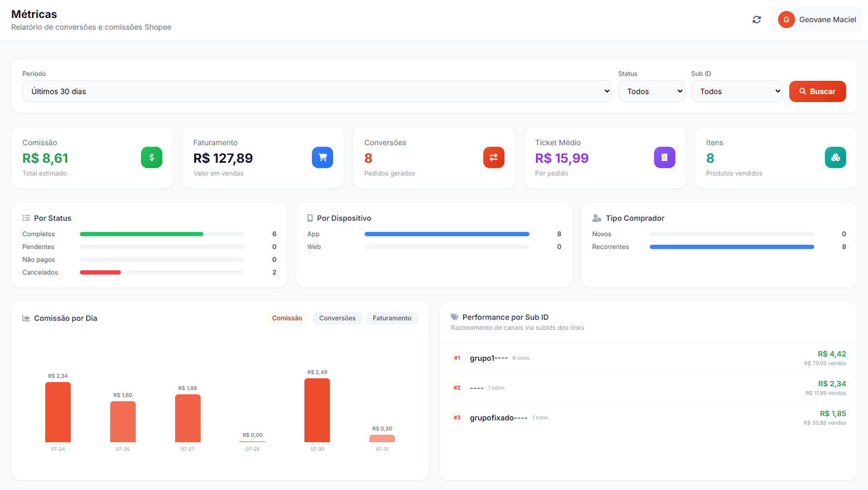The image size is (868, 490).
Task: Click the R$ 2,49 bar label
Action: click(317, 372)
